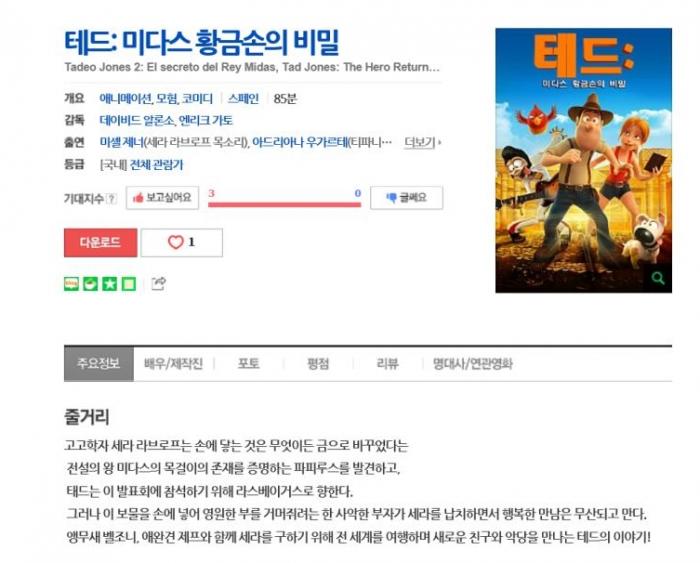Click the green cafe cup share icon
Viewport: 700px width, 563px height.
click(91, 284)
